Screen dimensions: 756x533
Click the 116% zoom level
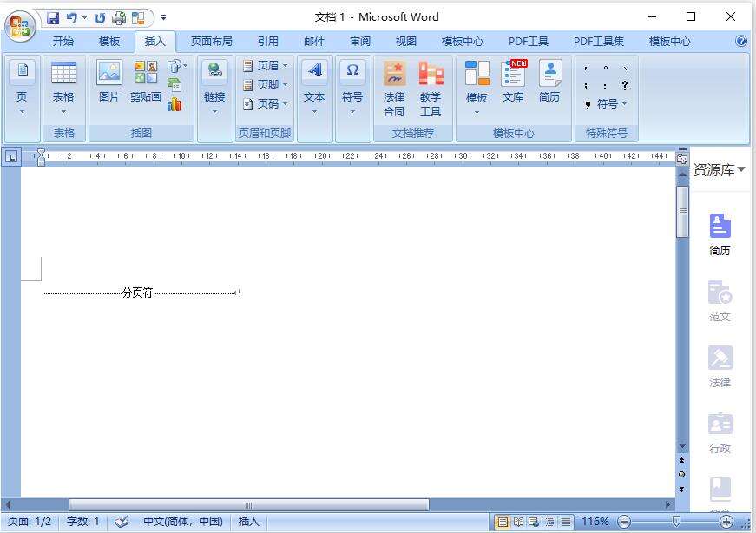(595, 522)
